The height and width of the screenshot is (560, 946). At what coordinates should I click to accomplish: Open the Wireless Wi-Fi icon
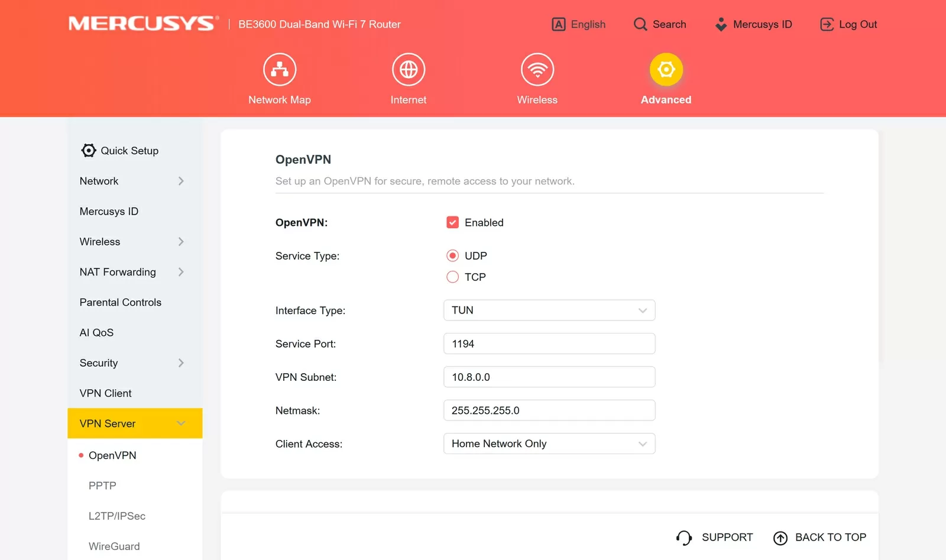point(537,70)
